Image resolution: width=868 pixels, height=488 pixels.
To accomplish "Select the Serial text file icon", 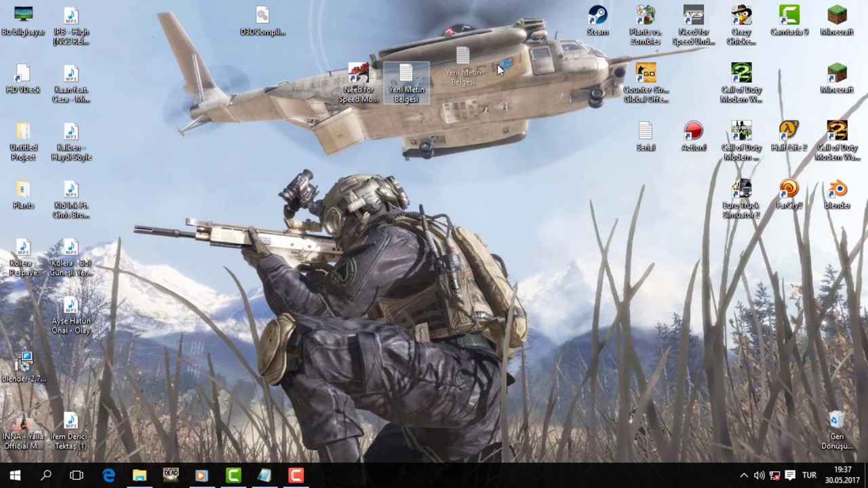I will pos(646,136).
